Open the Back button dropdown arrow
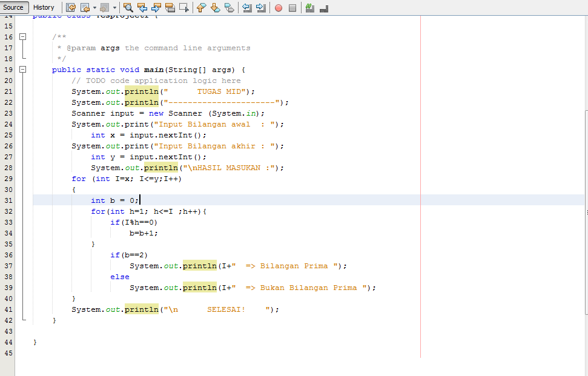The width and height of the screenshot is (588, 376). pos(95,7)
